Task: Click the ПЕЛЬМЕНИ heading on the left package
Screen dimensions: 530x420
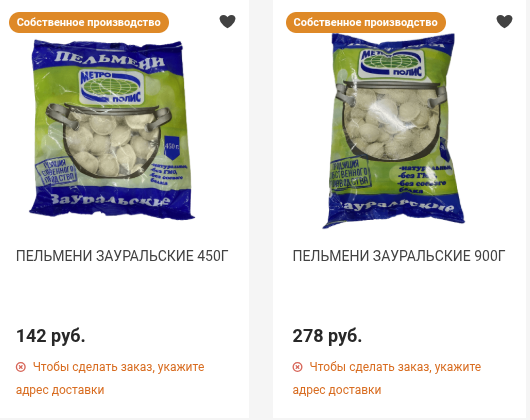Action: tap(110, 60)
